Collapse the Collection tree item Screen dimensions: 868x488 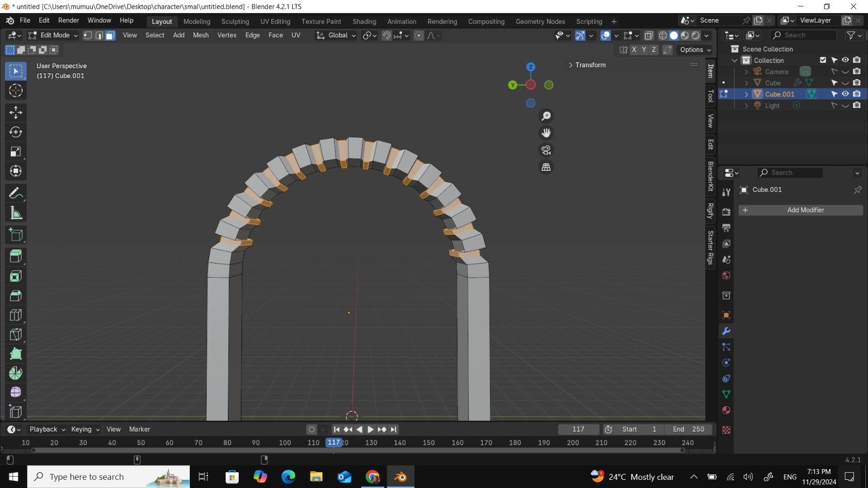coord(735,60)
